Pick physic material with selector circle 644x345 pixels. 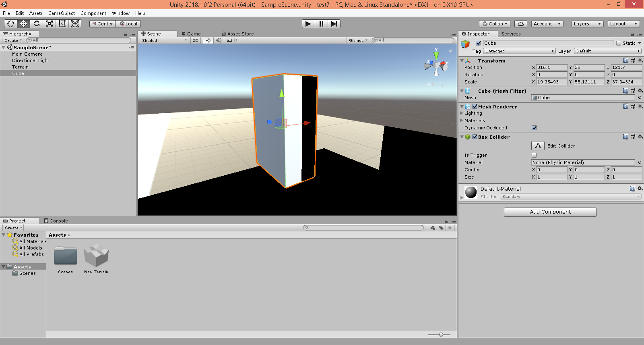(640, 162)
